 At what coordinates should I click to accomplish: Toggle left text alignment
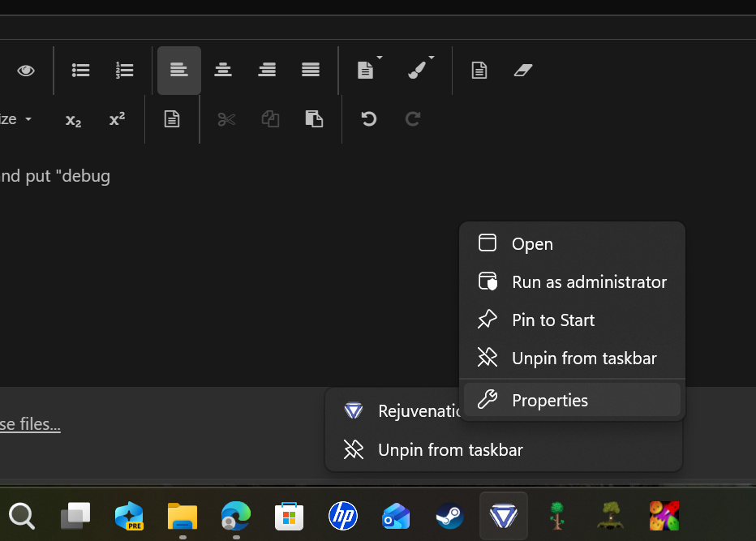point(179,71)
